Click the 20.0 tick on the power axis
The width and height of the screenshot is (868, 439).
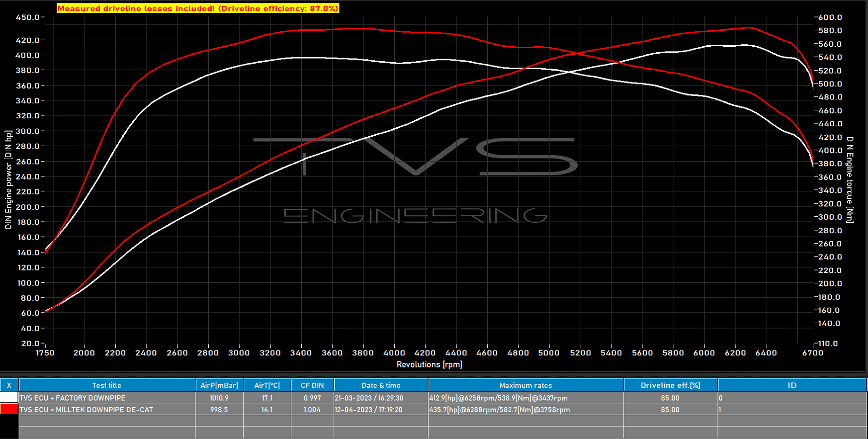[x=30, y=344]
